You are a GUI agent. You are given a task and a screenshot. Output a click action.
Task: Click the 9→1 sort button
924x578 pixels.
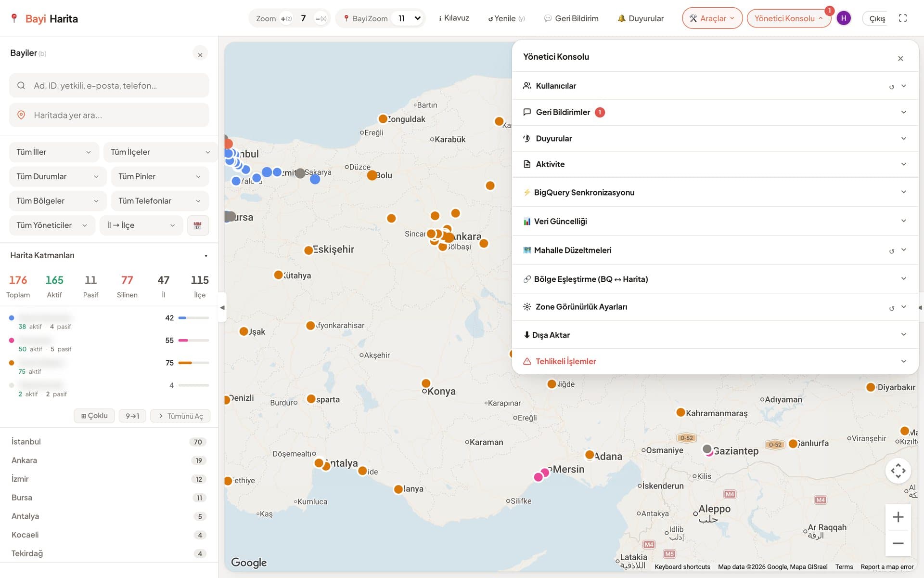click(x=132, y=416)
